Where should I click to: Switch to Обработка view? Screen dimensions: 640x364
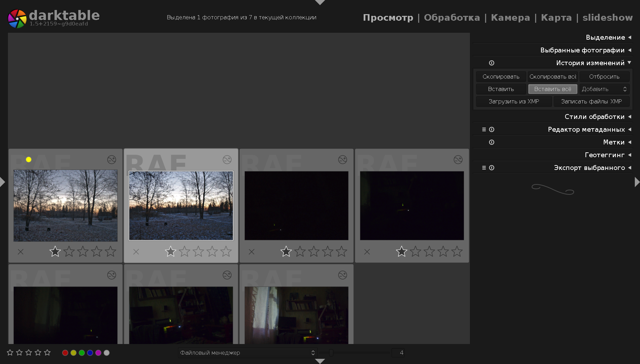[452, 18]
